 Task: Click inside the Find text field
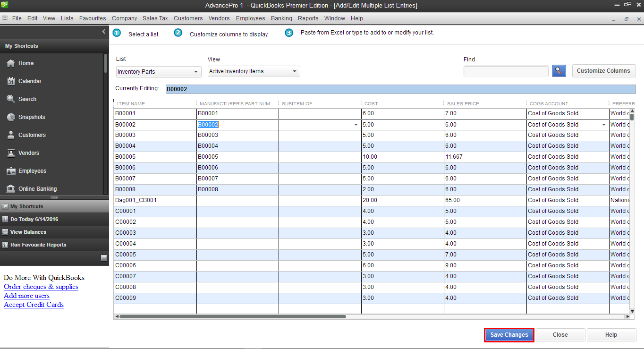[x=506, y=71]
